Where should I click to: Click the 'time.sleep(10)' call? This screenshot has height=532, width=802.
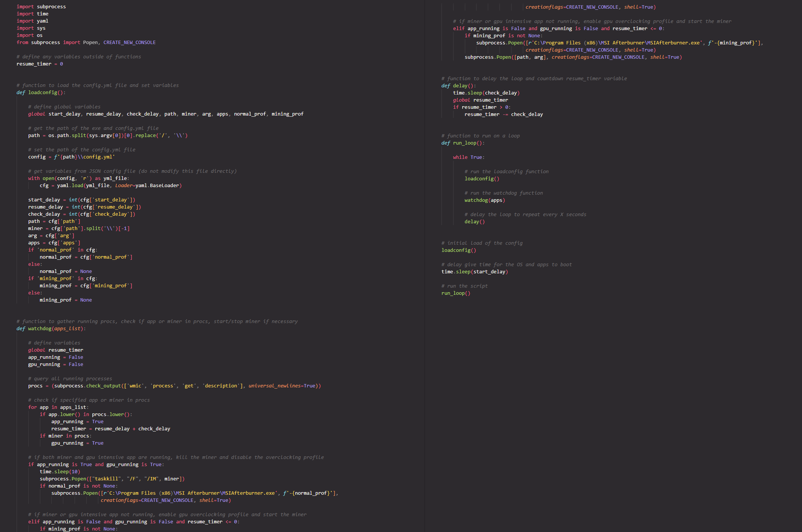pyautogui.click(x=60, y=472)
